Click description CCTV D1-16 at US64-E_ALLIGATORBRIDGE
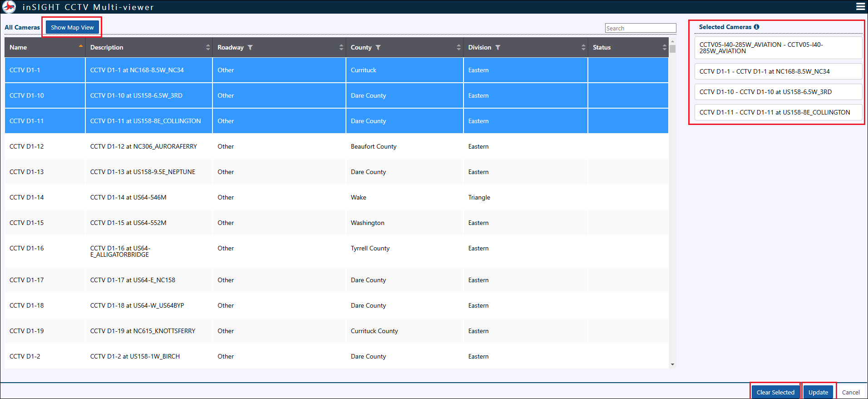Viewport: 868px width, 399px height. click(120, 251)
